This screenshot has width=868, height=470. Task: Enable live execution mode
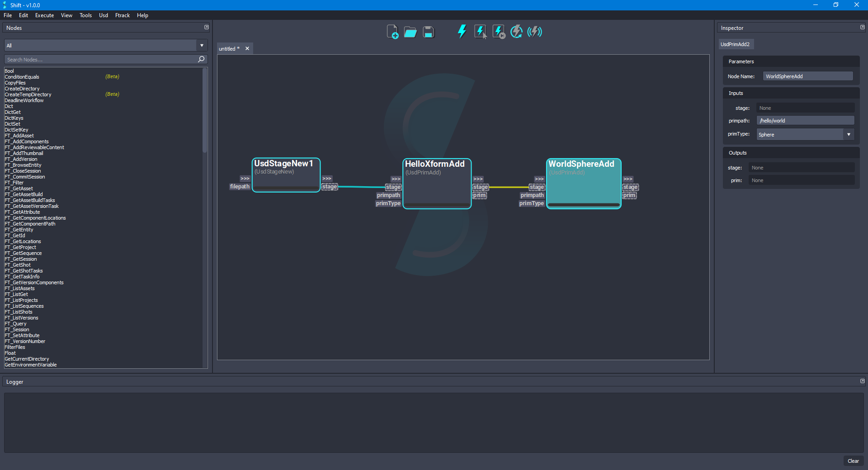(534, 32)
